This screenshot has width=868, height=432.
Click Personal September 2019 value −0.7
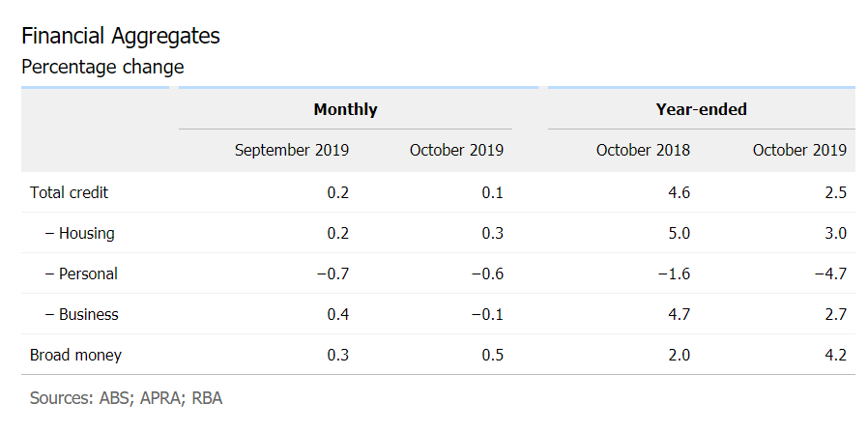332,274
